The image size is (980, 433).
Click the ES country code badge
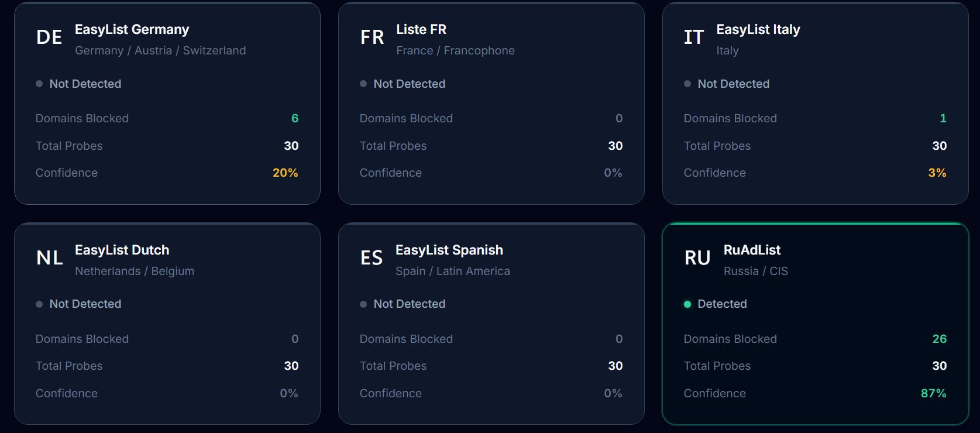(x=372, y=258)
